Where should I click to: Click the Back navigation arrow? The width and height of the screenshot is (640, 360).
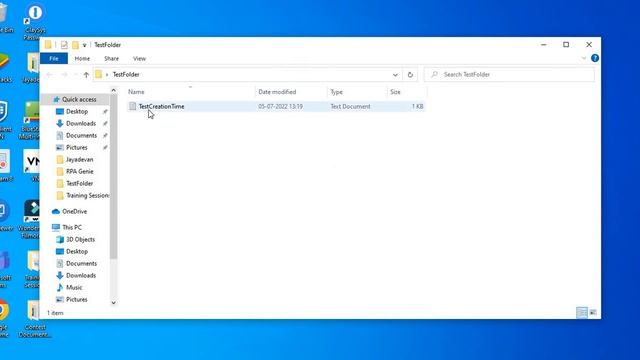[x=49, y=75]
